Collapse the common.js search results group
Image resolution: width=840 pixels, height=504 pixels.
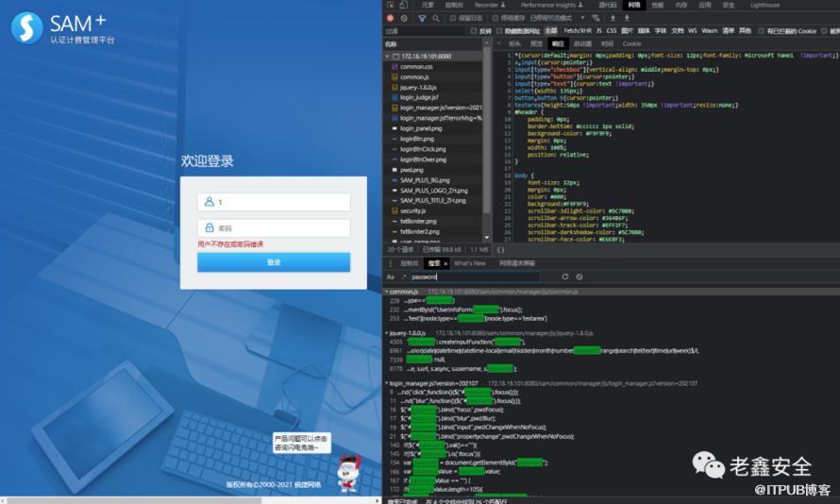click(388, 292)
